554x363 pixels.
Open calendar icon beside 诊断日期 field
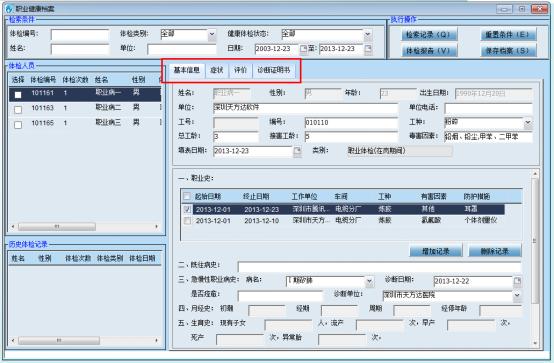pos(517,281)
